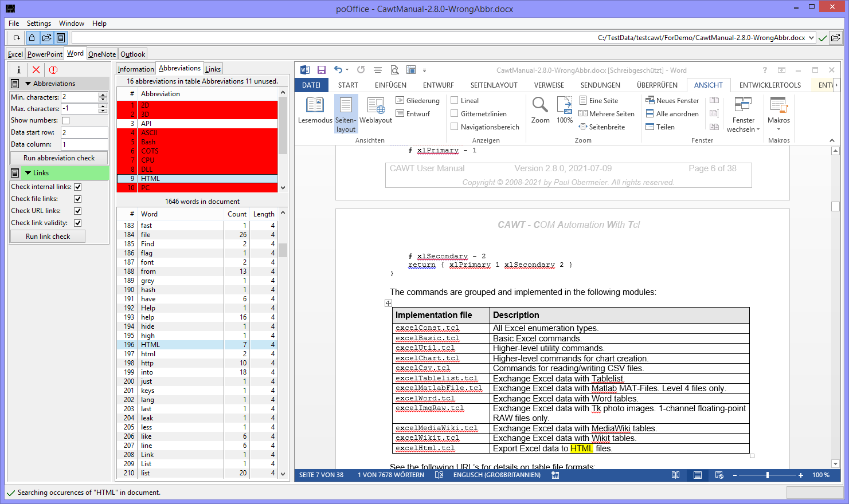Open the Settings menu
This screenshot has height=504, width=849.
tap(39, 23)
